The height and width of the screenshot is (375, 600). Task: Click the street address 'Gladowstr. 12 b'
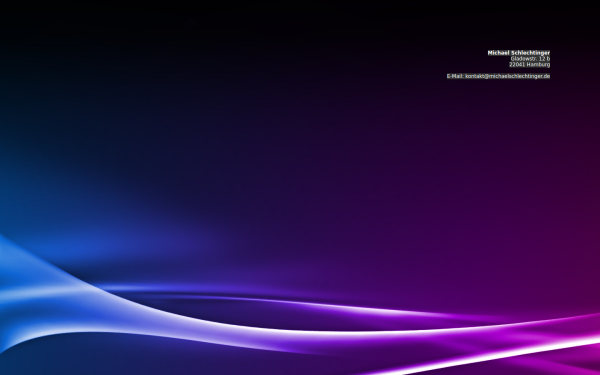[530, 59]
